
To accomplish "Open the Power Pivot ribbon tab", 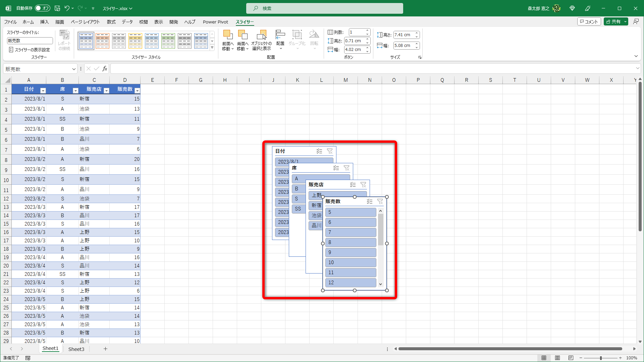I will pyautogui.click(x=215, y=22).
